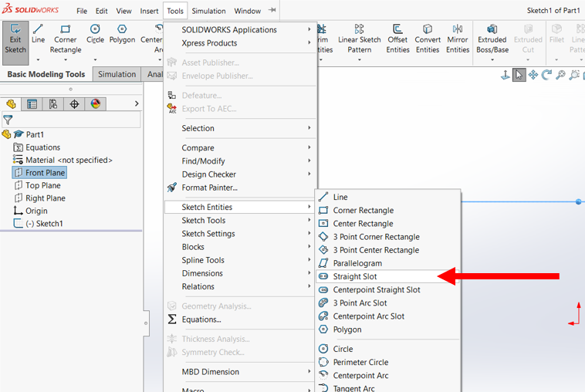Open the Corner Rectangle dropdown arrow
Viewport: 585px width, 392px height.
pos(66,59)
